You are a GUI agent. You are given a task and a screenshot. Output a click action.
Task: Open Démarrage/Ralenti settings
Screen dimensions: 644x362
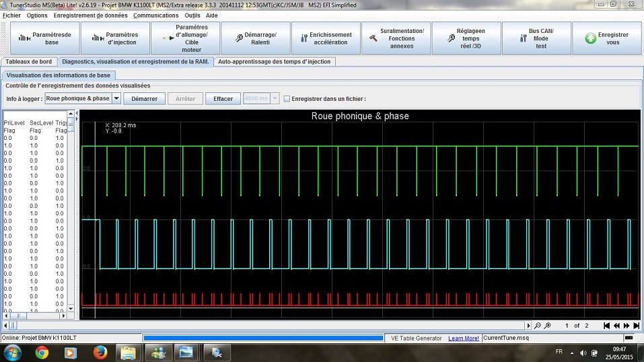pos(255,38)
